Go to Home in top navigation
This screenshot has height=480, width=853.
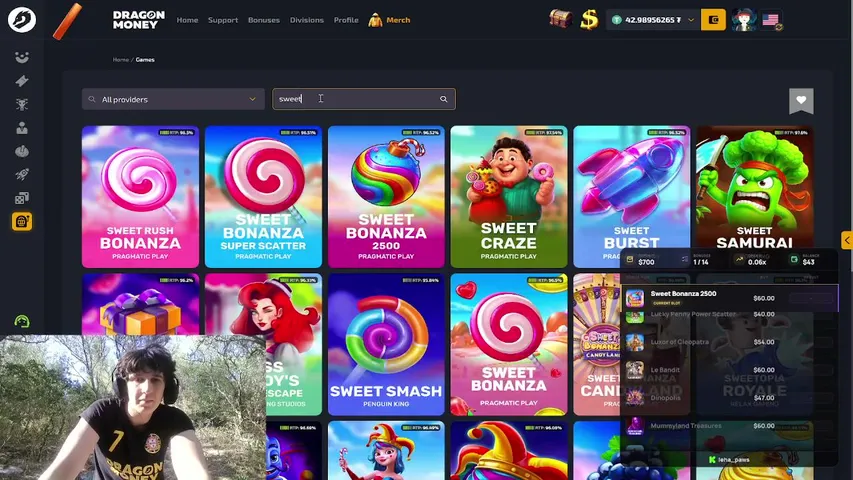187,20
